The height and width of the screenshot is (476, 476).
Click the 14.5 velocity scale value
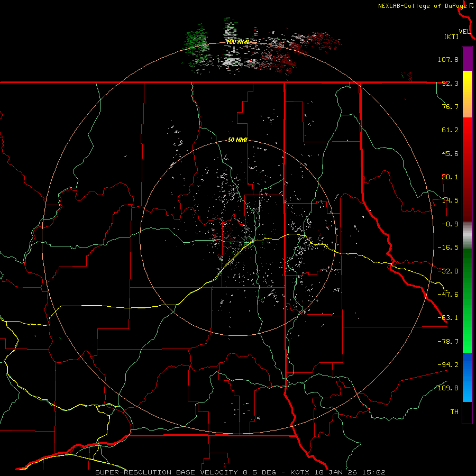450,200
